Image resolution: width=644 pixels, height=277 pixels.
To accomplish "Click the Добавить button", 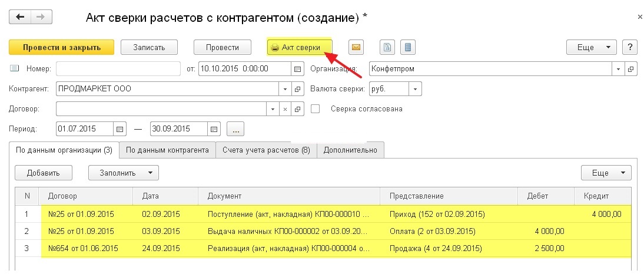I will [44, 173].
